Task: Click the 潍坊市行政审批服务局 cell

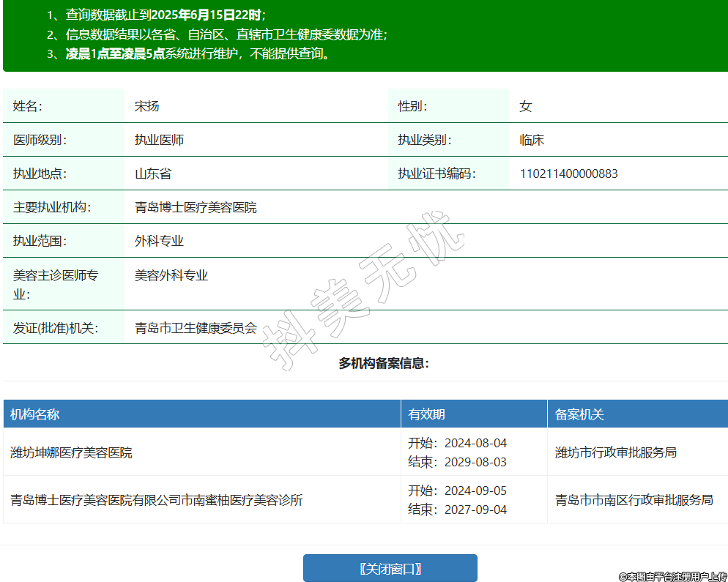Action: (x=615, y=452)
